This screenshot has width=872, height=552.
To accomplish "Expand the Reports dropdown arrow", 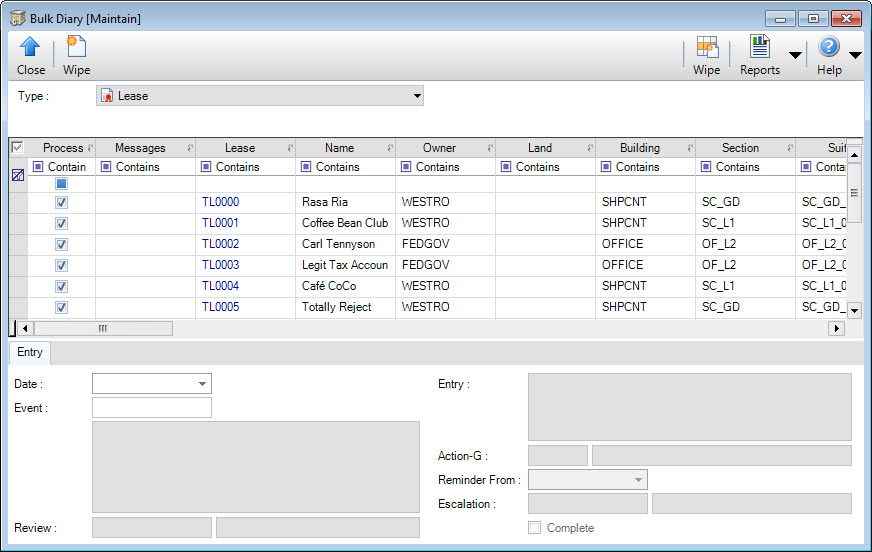I will 795,55.
